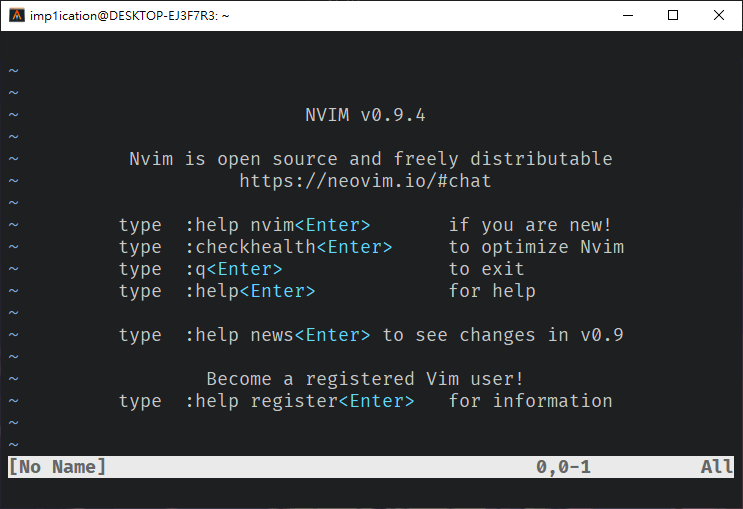This screenshot has height=509, width=743.
Task: Click the ':help<Enter>' command before 'for help'
Action: pyautogui.click(x=250, y=291)
